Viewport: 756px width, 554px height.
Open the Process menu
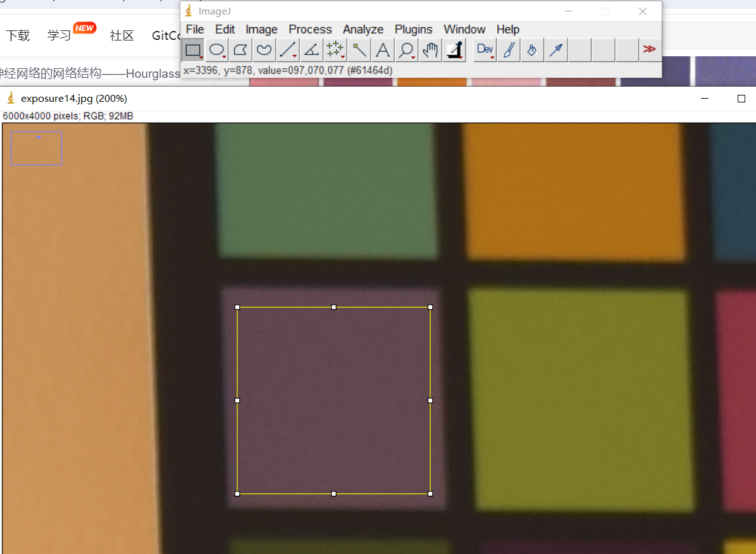310,30
